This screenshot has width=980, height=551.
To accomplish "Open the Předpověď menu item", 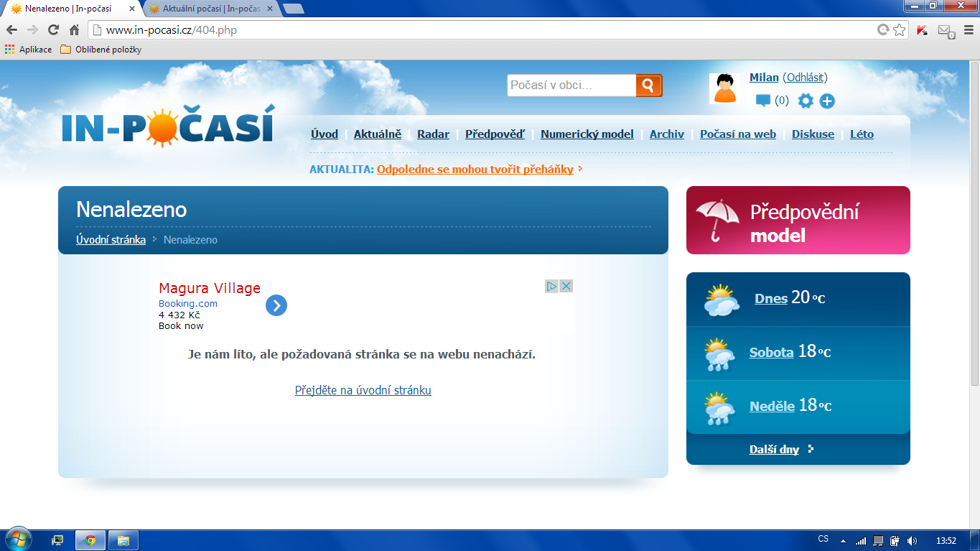I will pos(495,134).
